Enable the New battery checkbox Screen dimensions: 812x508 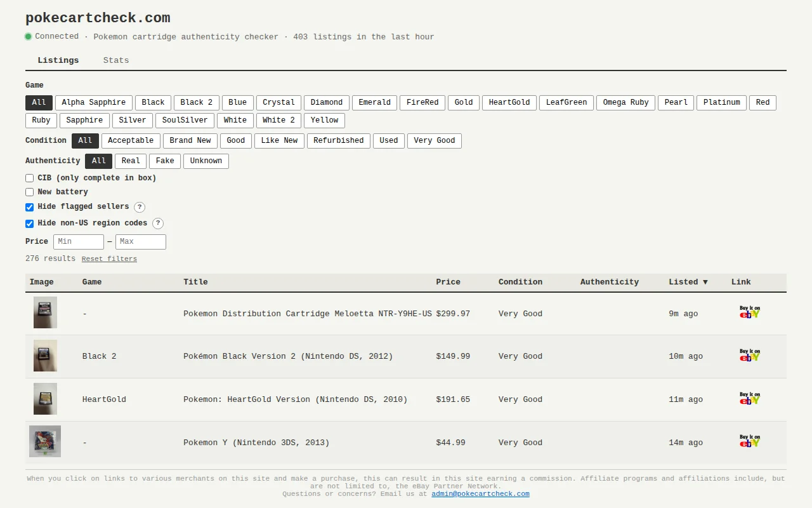pos(29,192)
